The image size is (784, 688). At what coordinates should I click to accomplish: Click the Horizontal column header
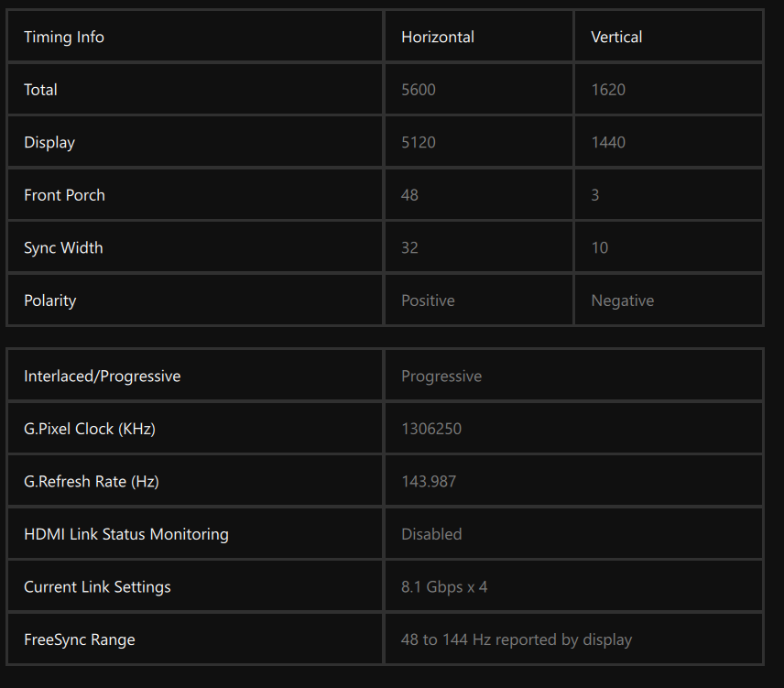(x=438, y=37)
